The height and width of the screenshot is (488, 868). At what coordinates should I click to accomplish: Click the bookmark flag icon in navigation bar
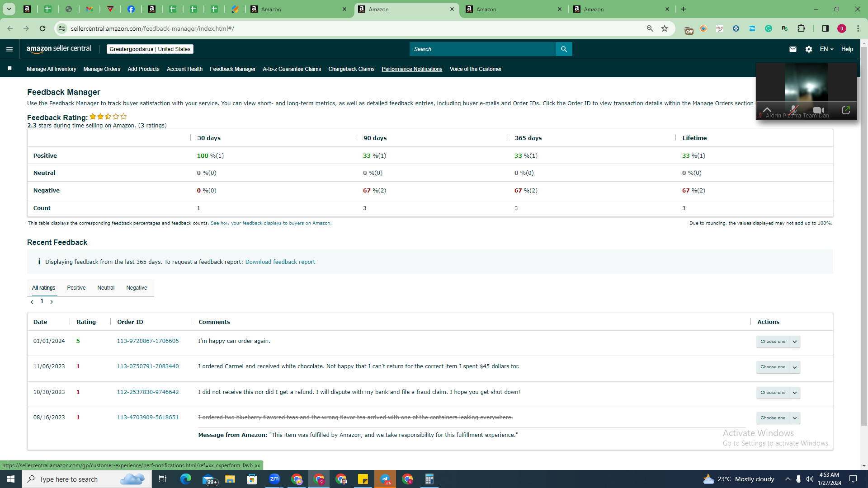(x=10, y=69)
